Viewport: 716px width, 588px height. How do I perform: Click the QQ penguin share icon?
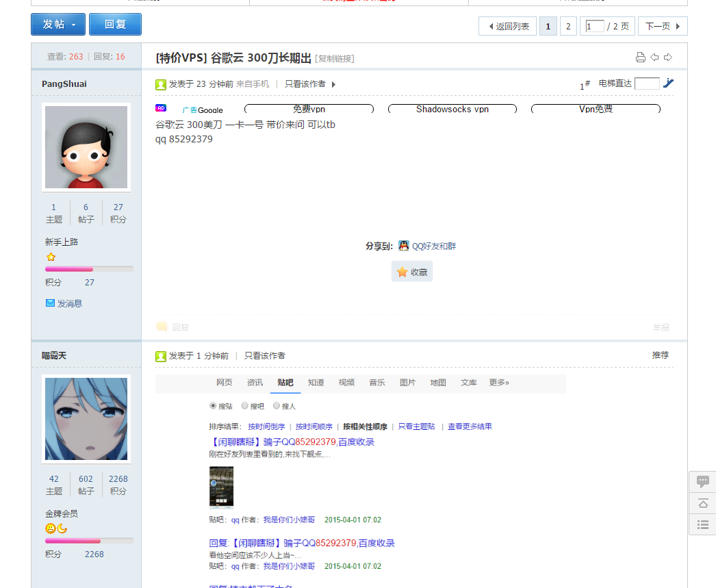(404, 246)
